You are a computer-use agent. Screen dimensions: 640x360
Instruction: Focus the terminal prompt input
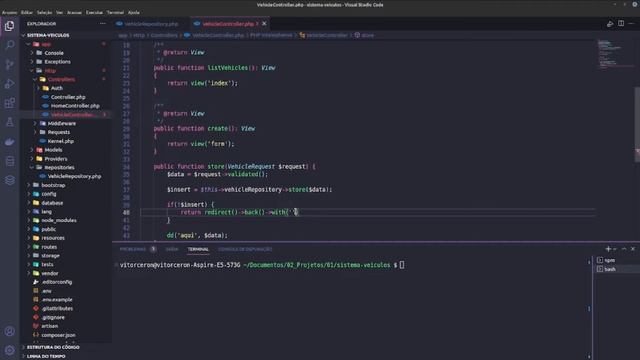tap(402, 265)
